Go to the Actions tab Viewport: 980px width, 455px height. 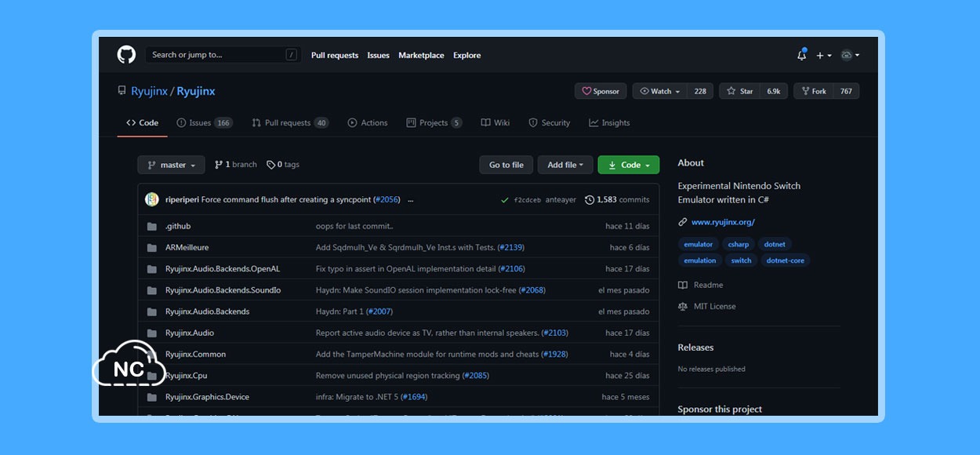coord(368,123)
